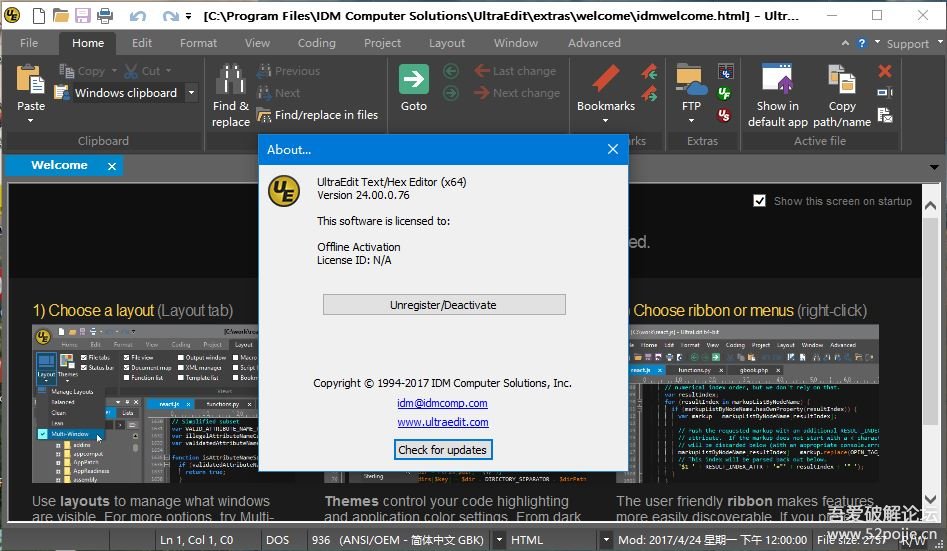Switch to the Layout ribbon tab

[447, 43]
